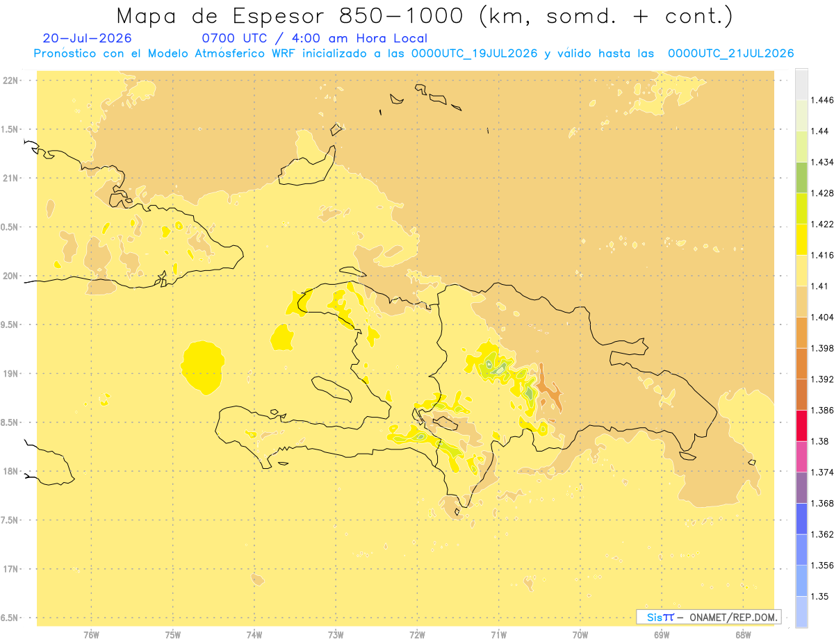The image size is (834, 644).
Task: Click the large bright yellow blob near 19N west of Haiti
Action: coord(202,368)
